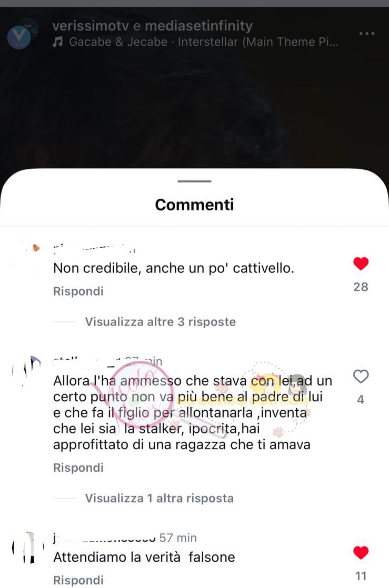Reply to 'Attendiamo la verità falsone' comment
Image resolution: width=389 pixels, height=588 pixels.
78,580
